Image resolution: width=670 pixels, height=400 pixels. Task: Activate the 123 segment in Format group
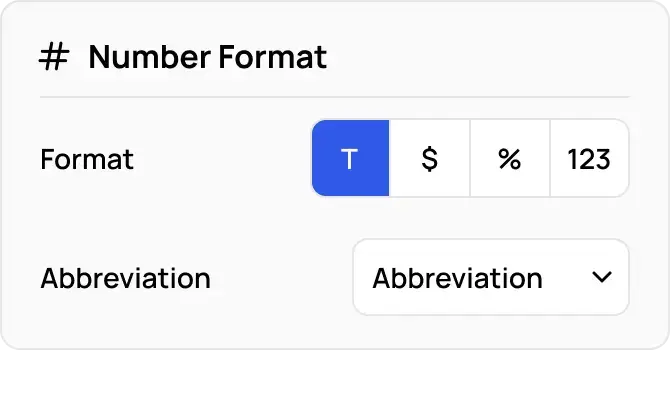click(x=589, y=159)
